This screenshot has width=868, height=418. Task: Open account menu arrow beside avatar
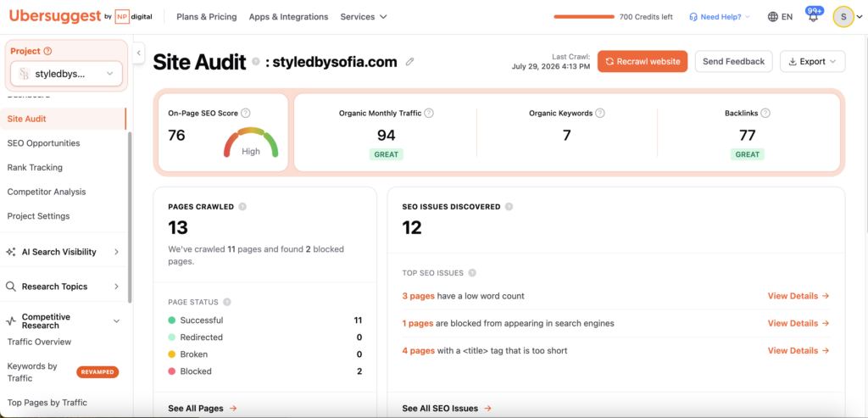(860, 17)
